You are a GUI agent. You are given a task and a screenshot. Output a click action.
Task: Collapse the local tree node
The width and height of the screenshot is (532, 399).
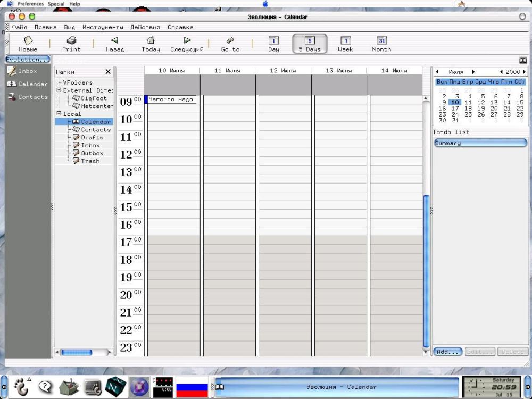pyautogui.click(x=59, y=114)
